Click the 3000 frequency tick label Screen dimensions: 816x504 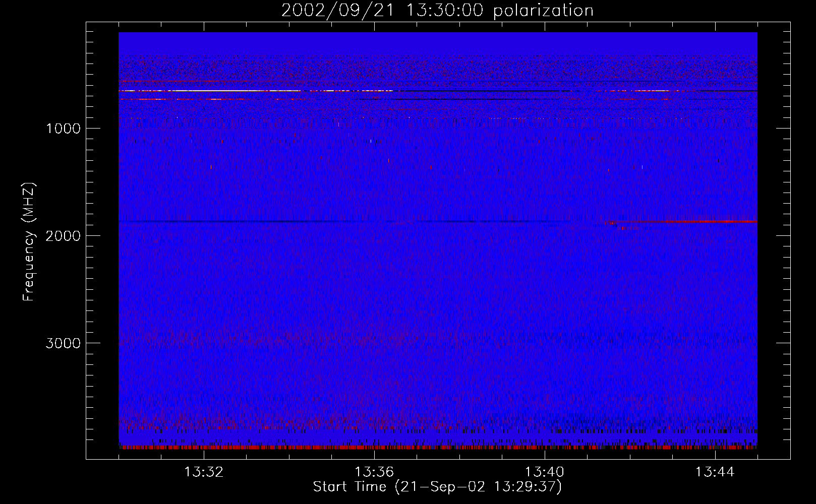click(63, 343)
